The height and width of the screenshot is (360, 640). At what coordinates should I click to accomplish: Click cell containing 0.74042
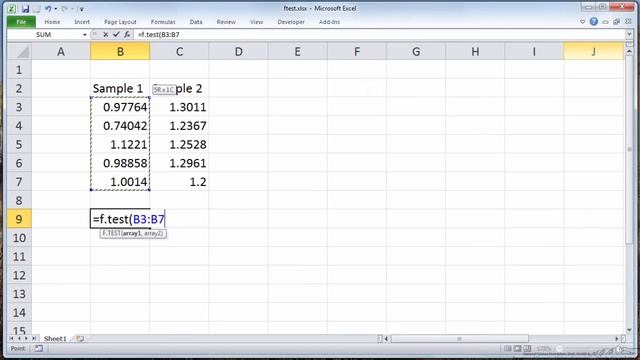[120, 126]
